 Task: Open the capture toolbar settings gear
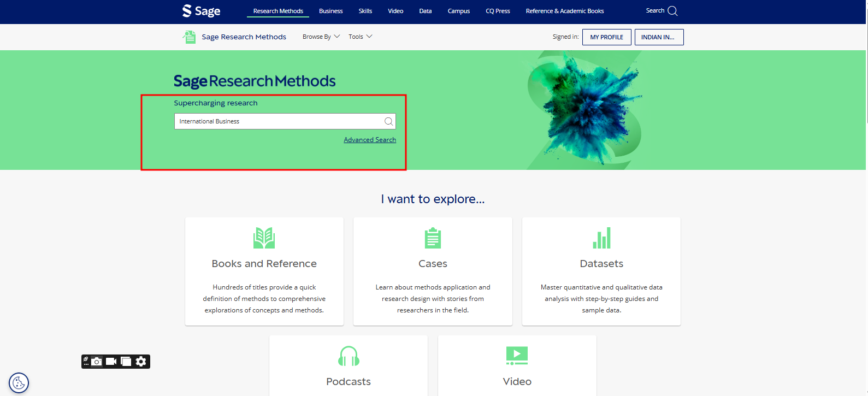pos(141,362)
